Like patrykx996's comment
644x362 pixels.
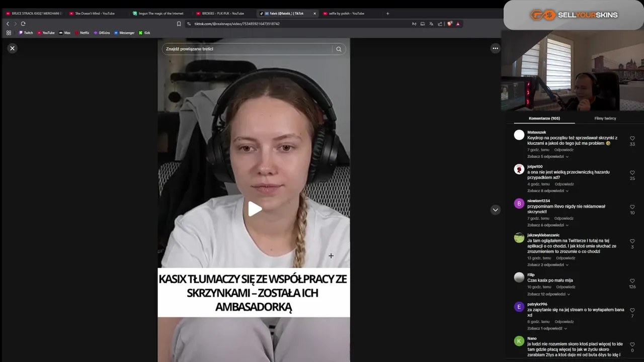[632, 310]
